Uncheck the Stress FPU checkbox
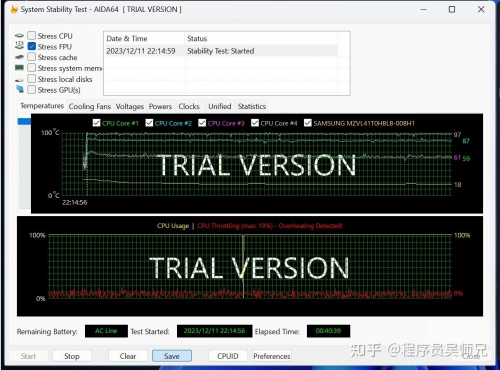Screen dimensions: 500x370 [x=32, y=46]
